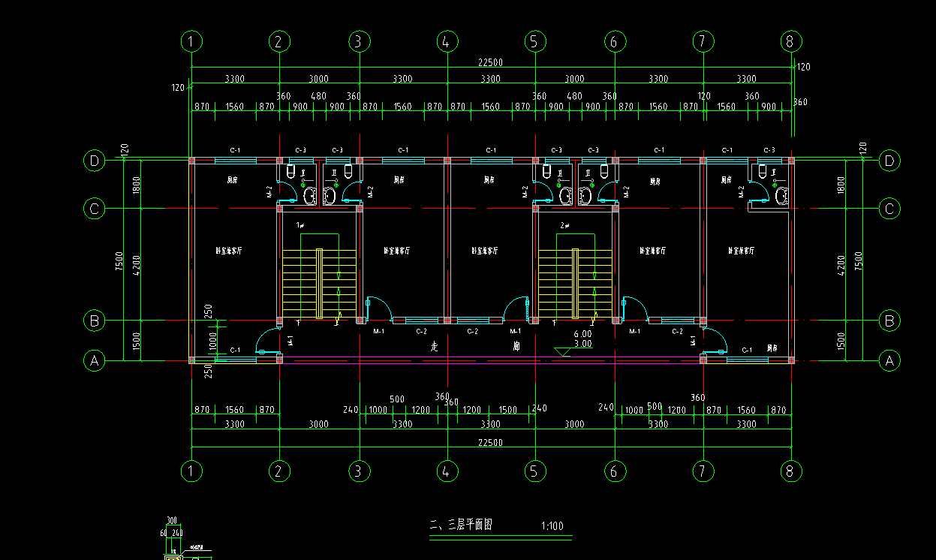Click the 6.00 elevation value

click(x=582, y=334)
